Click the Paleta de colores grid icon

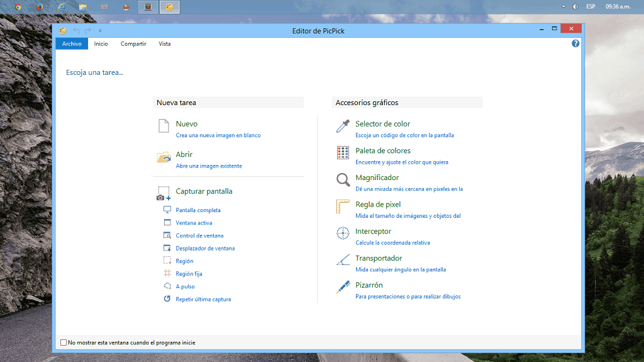343,152
